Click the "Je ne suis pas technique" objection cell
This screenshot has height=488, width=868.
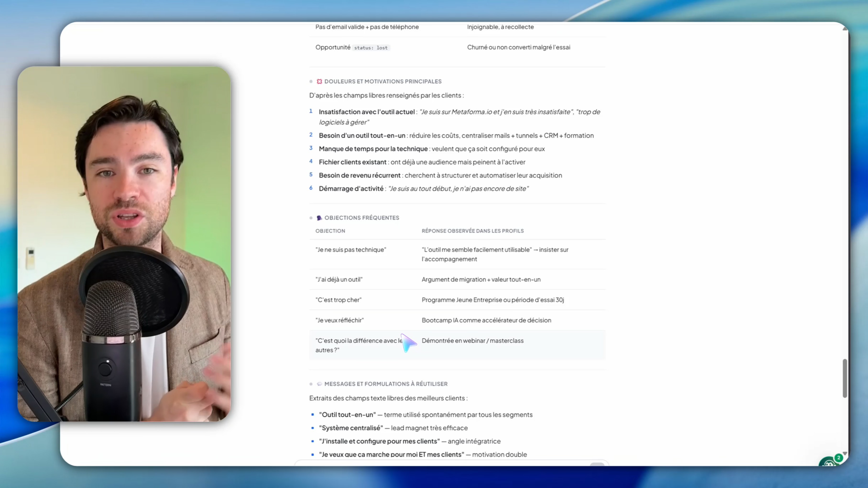351,249
